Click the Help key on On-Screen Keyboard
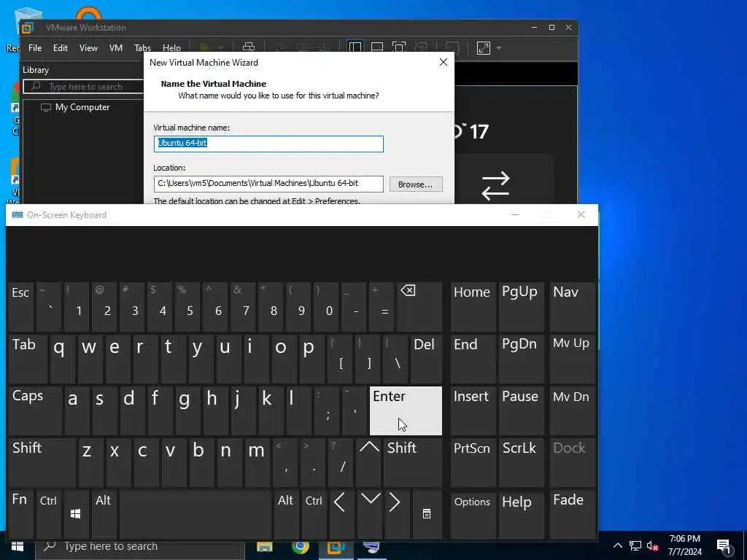Viewport: 747px width, 560px height. coord(521,514)
